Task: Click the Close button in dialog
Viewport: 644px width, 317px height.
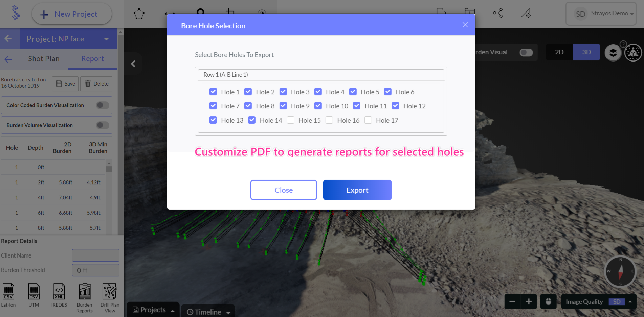Action: point(284,190)
